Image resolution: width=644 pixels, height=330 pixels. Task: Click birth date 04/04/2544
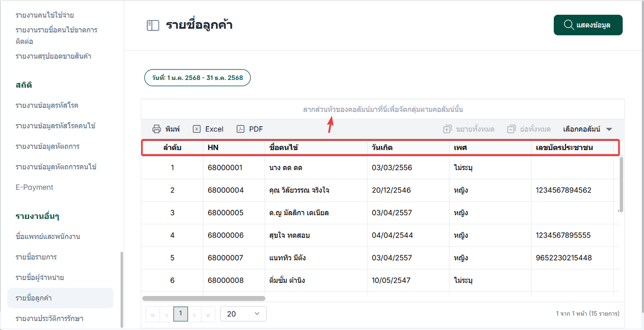tap(392, 235)
